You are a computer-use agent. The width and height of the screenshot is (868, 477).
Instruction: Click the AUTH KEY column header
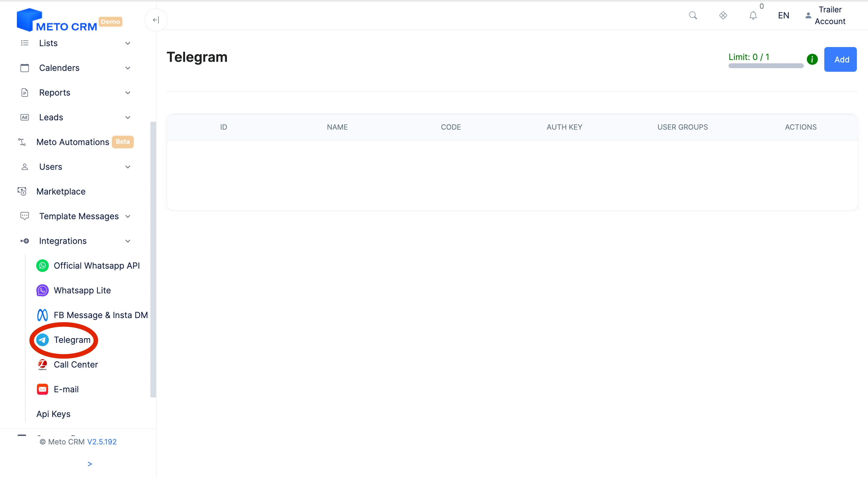tap(565, 127)
